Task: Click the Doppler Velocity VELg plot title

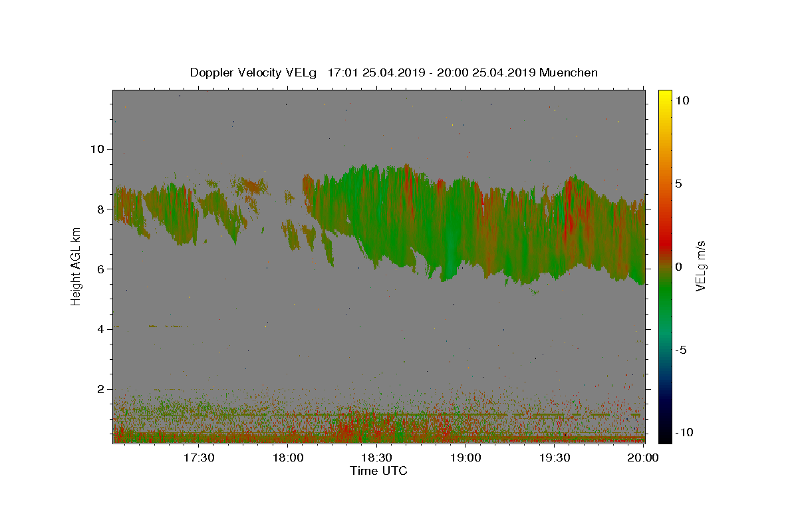Action: pos(394,72)
